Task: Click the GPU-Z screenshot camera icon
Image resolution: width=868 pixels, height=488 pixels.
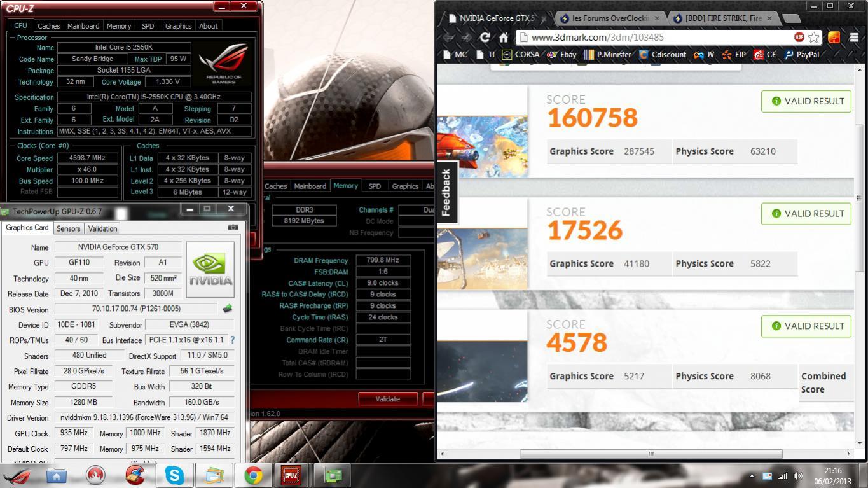Action: point(233,228)
